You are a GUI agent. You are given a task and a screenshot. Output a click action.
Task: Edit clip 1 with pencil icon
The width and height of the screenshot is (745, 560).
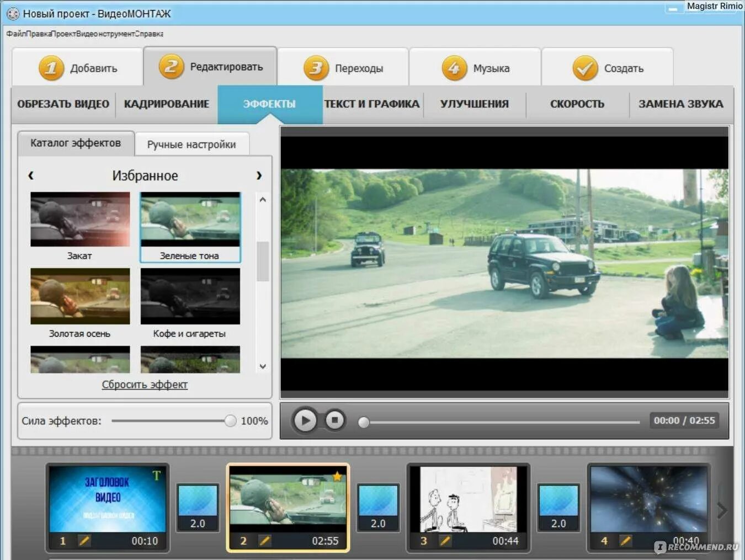pos(84,541)
